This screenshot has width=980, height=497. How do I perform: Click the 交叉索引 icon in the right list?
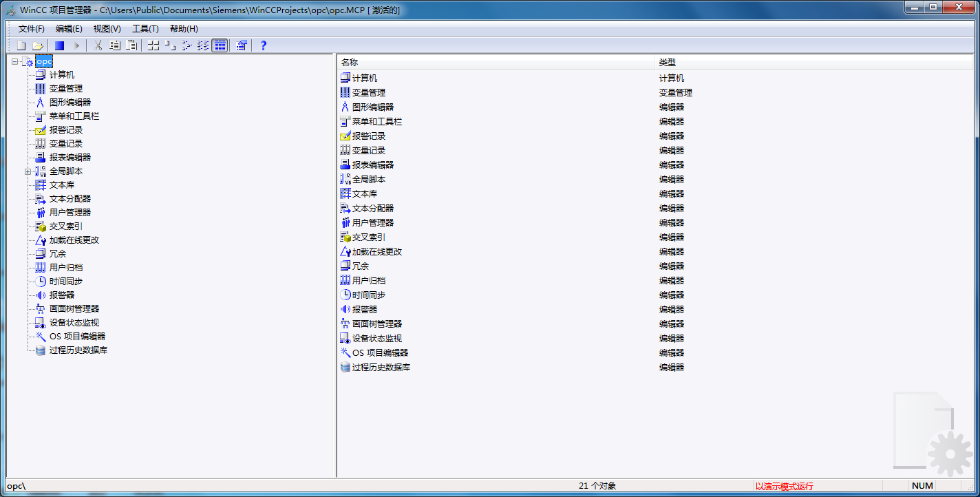(345, 237)
